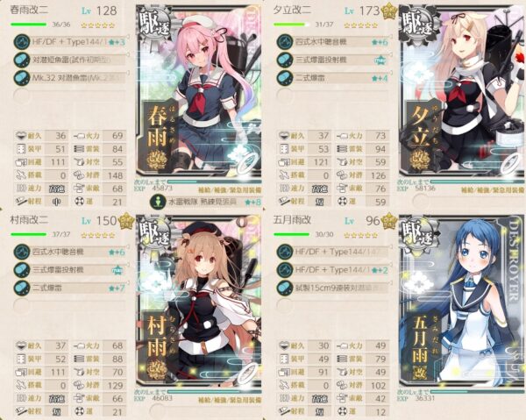
Task: Select Samidare's prototype 15cm 9-tube launcher icon
Action: pyautogui.click(x=285, y=288)
